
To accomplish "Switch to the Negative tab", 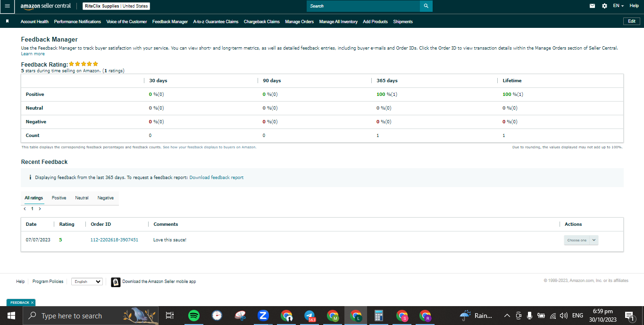I will pyautogui.click(x=106, y=198).
